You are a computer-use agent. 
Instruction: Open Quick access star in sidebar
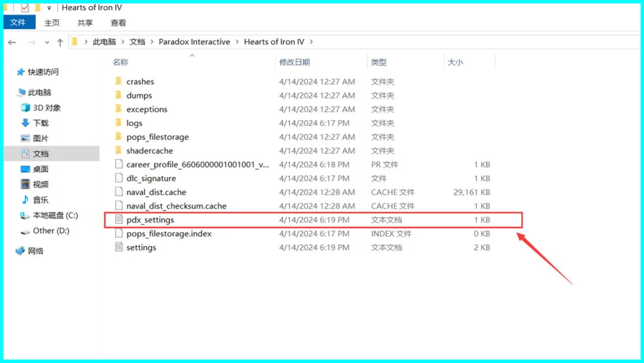[x=21, y=72]
